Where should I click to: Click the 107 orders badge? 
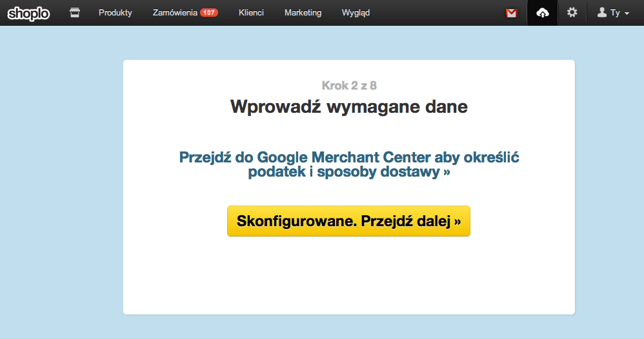coord(208,13)
